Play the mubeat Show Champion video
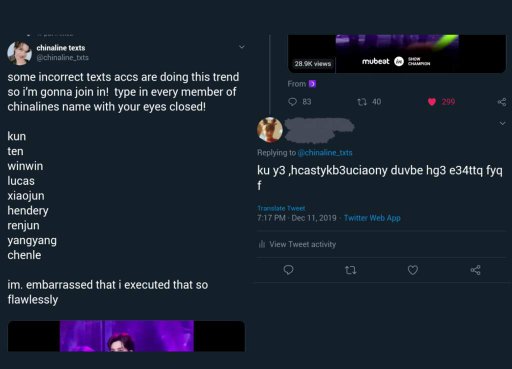The width and height of the screenshot is (512, 369). (397, 53)
